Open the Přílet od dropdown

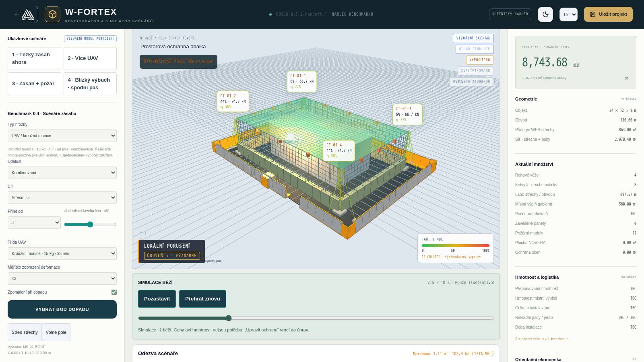click(x=34, y=222)
